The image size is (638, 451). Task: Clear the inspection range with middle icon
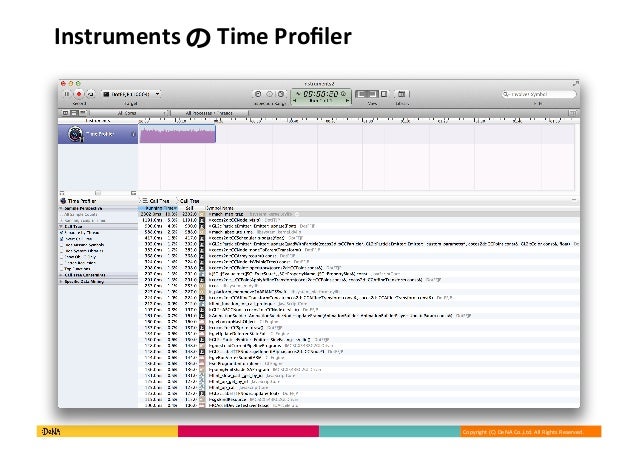coord(269,94)
